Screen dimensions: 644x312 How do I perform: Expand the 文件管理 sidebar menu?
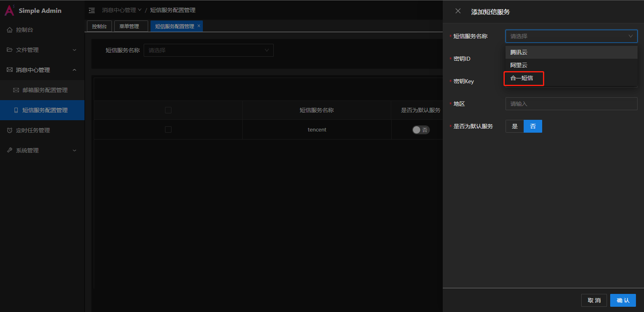click(42, 50)
